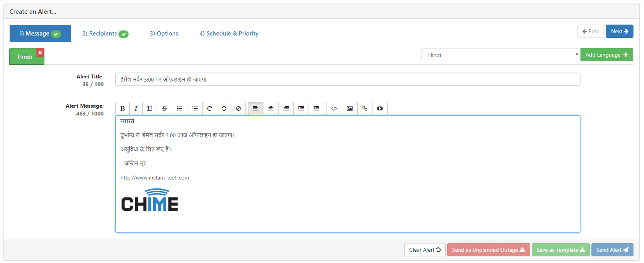The height and width of the screenshot is (263, 644).
Task: Align text left
Action: tap(256, 108)
